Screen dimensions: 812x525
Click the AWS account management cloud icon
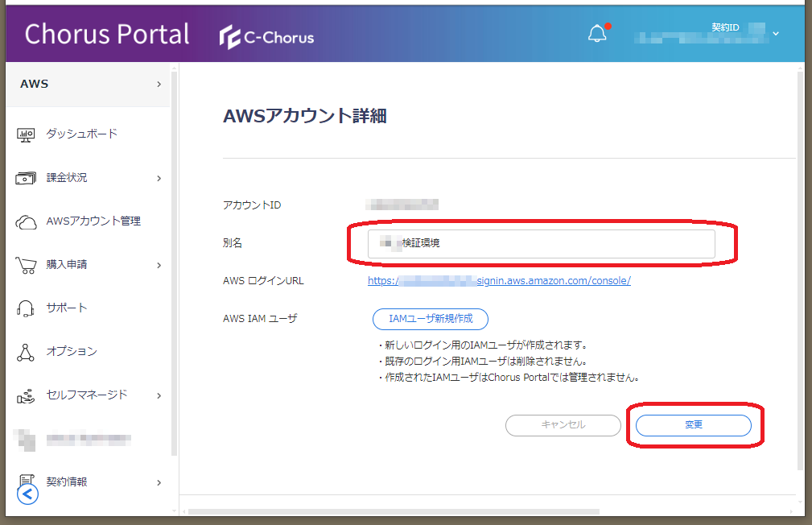(26, 221)
